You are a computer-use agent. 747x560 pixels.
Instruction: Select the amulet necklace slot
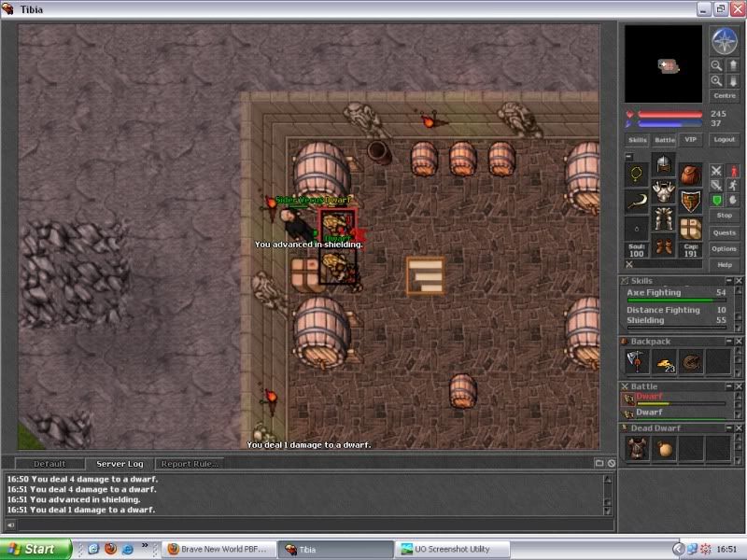637,175
